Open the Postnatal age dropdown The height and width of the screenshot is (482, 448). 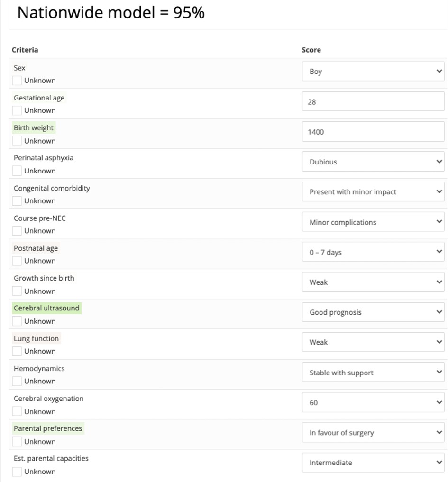point(373,252)
